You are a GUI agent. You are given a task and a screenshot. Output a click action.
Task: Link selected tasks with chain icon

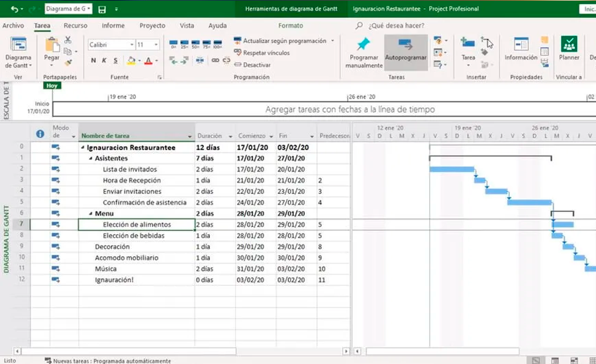[x=215, y=60]
